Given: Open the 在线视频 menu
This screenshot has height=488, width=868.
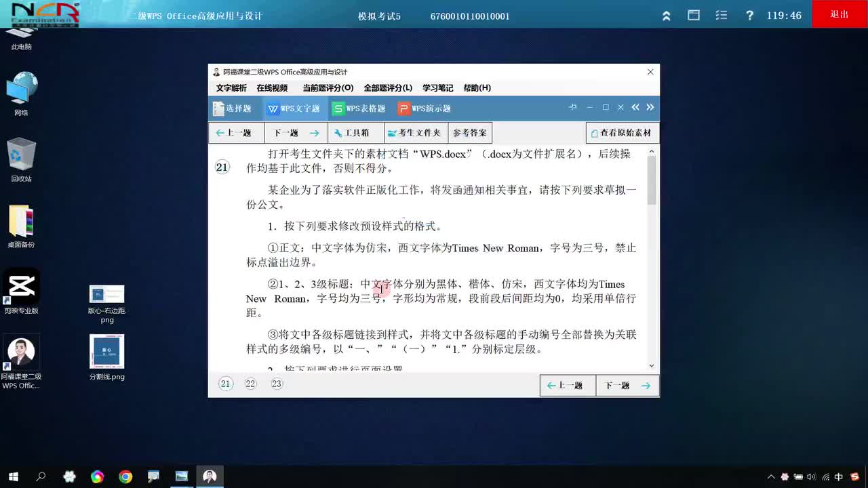Looking at the screenshot, I should tap(272, 88).
